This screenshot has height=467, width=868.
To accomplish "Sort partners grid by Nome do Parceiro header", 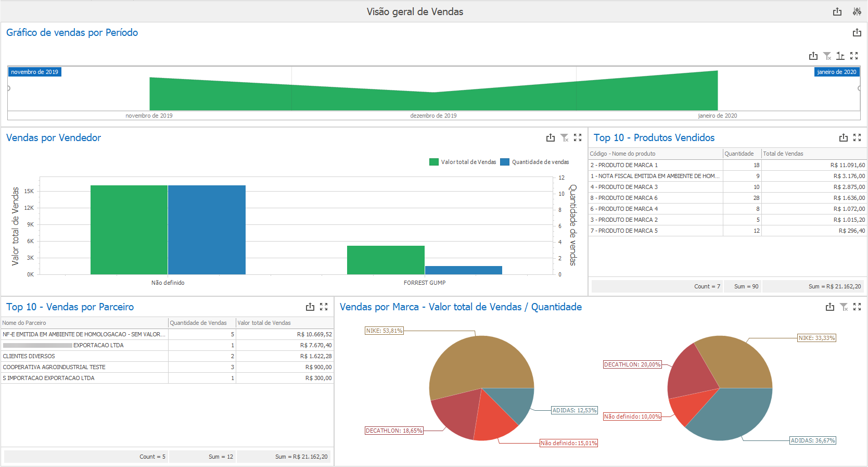I will (x=84, y=323).
